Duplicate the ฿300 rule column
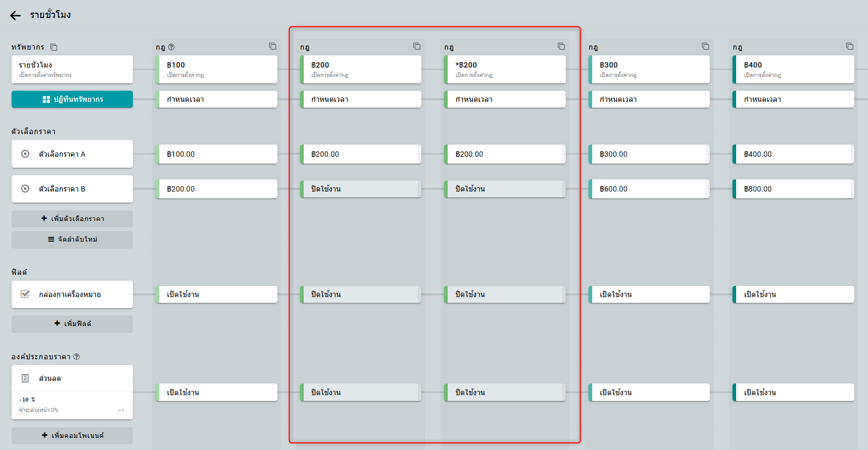Viewport: 868px width, 450px height. [x=705, y=46]
